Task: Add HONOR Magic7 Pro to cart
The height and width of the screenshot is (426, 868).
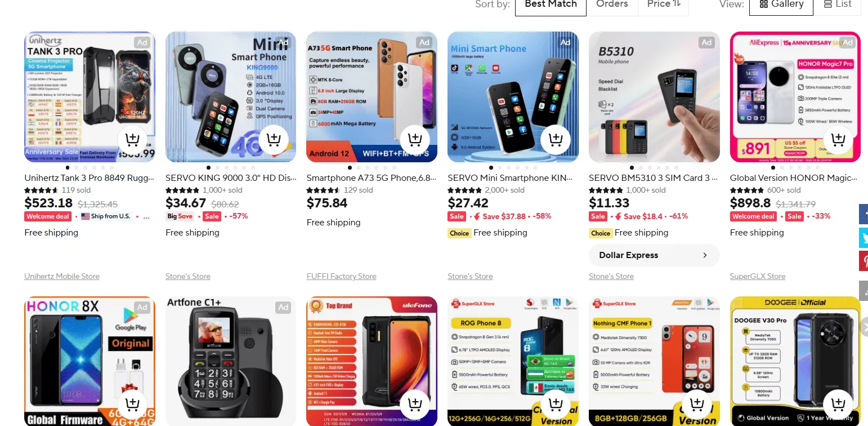Action: (x=838, y=139)
